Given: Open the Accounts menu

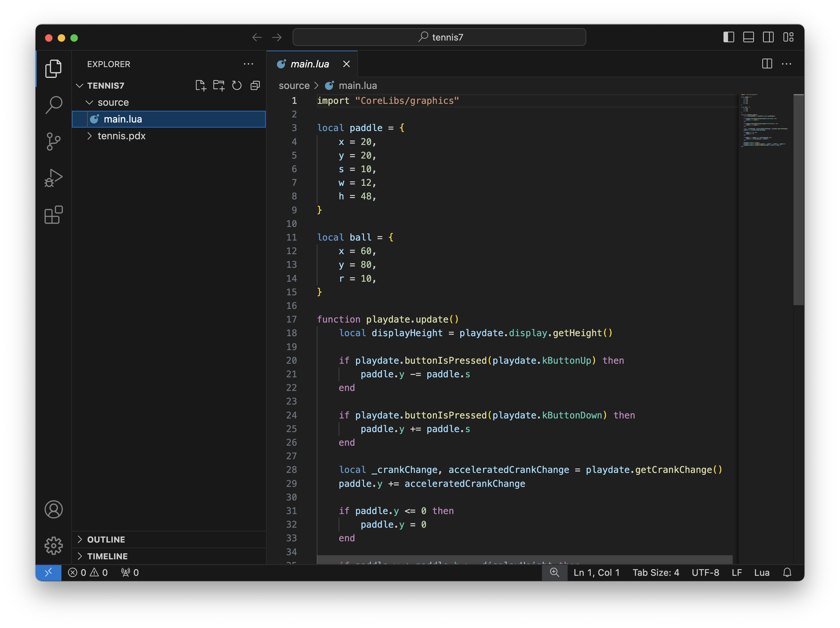Looking at the screenshot, I should tap(54, 509).
